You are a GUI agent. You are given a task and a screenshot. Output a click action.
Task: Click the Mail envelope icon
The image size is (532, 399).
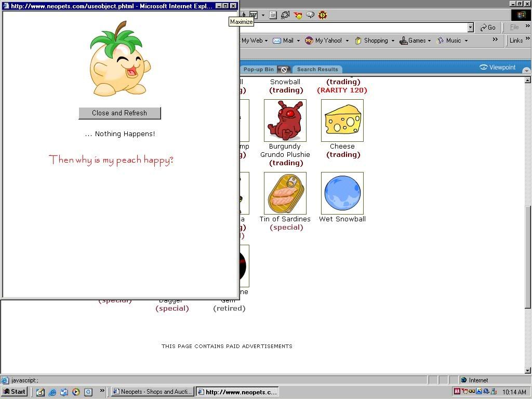pyautogui.click(x=277, y=41)
